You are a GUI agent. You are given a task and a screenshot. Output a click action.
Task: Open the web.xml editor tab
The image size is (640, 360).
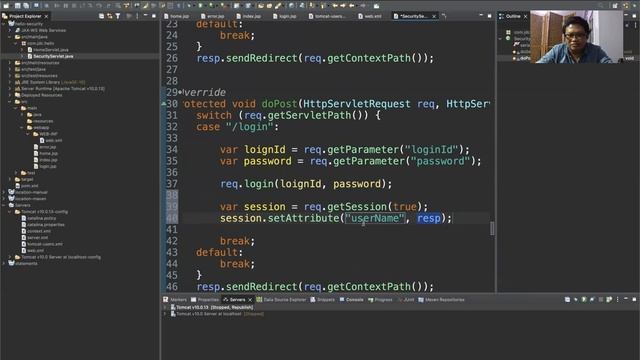[x=369, y=16]
